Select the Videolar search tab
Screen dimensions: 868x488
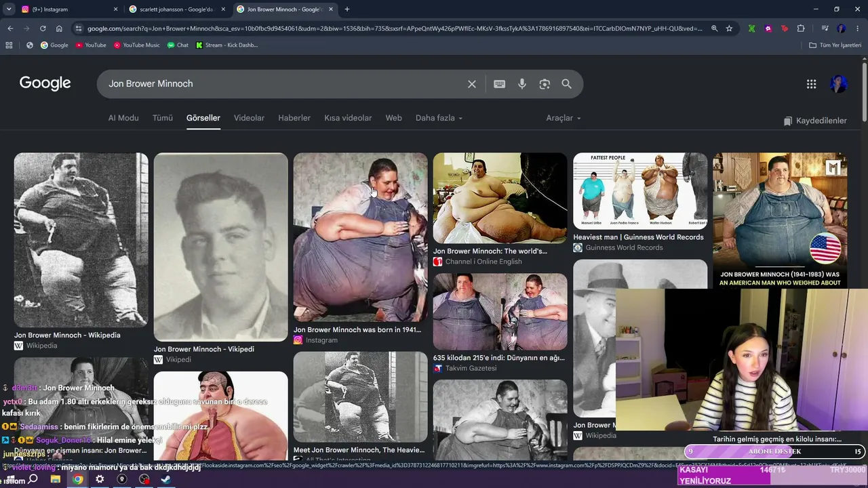coord(249,118)
